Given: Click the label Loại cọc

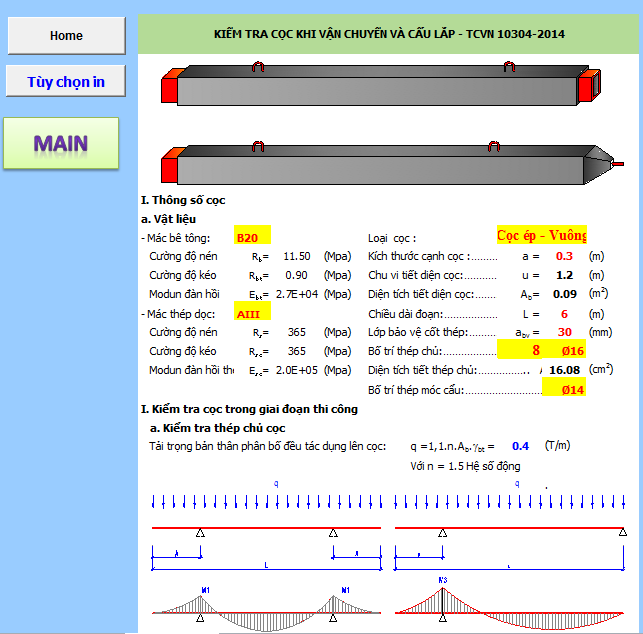Looking at the screenshot, I should (x=392, y=238).
